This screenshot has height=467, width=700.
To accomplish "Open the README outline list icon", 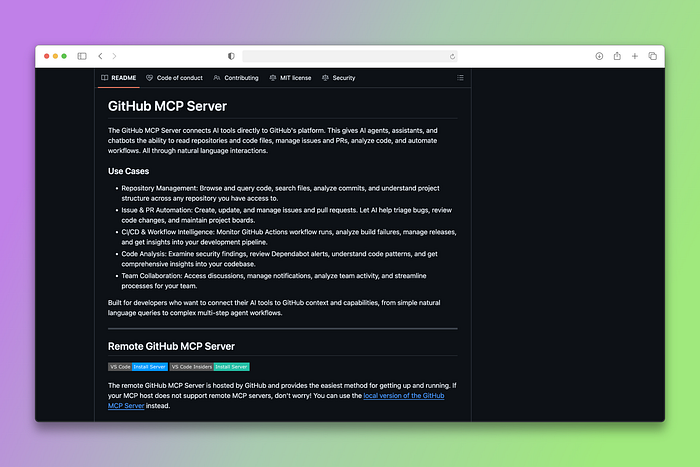I will [x=460, y=78].
